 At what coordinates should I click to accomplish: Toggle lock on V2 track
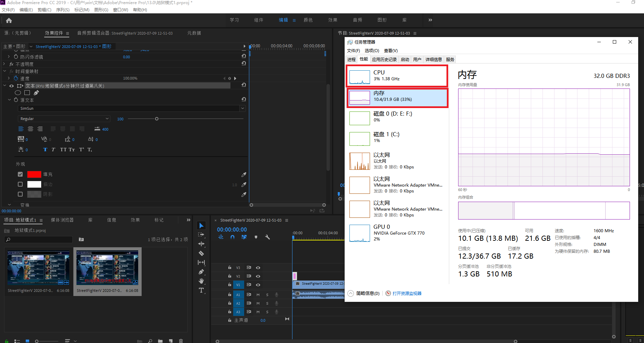[x=229, y=276]
